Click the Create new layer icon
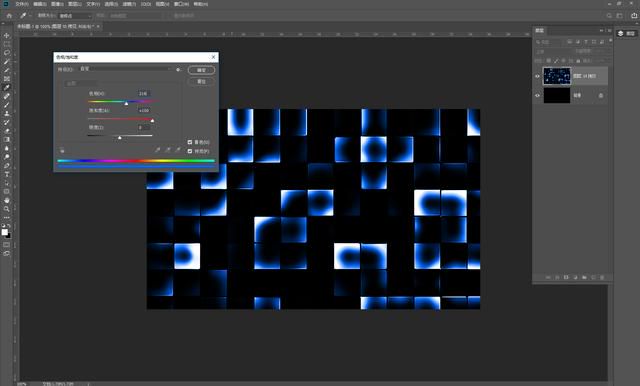The image size is (640, 386). pos(593,277)
